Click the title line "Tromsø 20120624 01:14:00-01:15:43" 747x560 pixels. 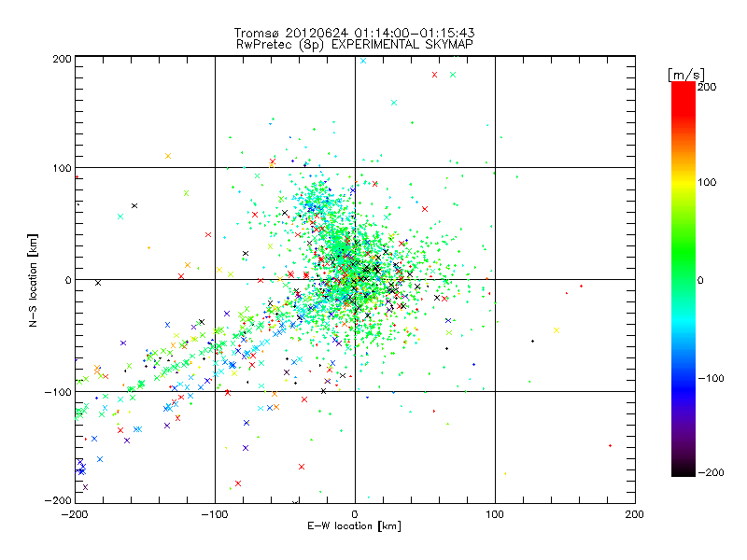354,33
